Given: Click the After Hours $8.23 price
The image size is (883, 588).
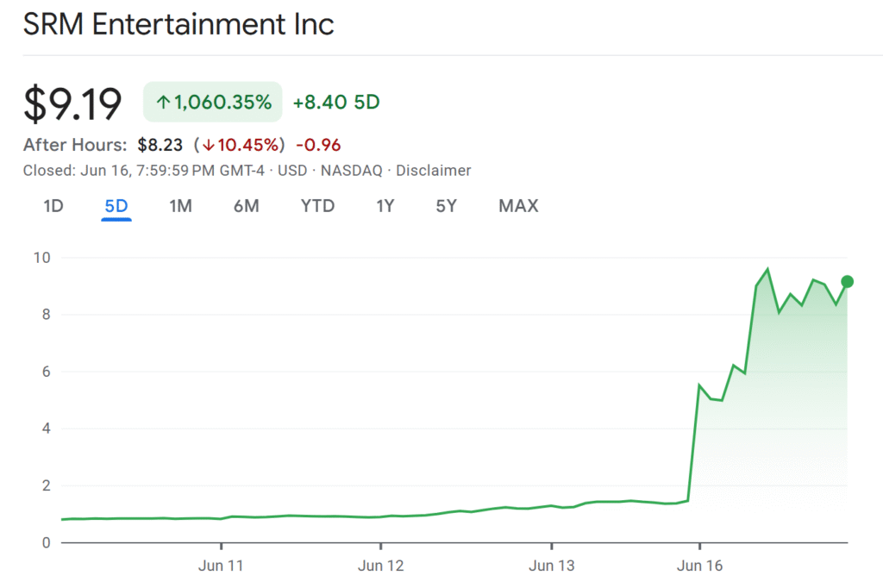Looking at the screenshot, I should pos(160,145).
